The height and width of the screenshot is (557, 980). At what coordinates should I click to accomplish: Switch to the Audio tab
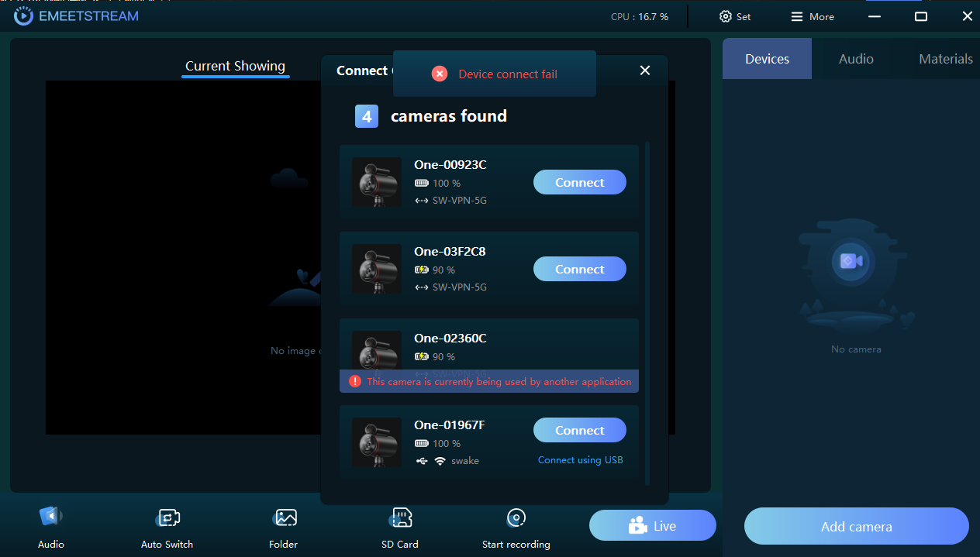pyautogui.click(x=856, y=59)
